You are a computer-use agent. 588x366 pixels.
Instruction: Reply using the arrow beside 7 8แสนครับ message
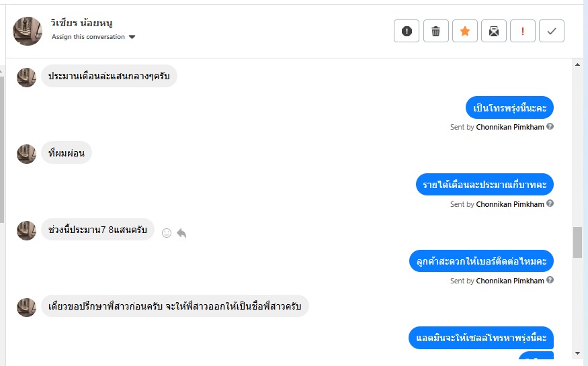[181, 233]
